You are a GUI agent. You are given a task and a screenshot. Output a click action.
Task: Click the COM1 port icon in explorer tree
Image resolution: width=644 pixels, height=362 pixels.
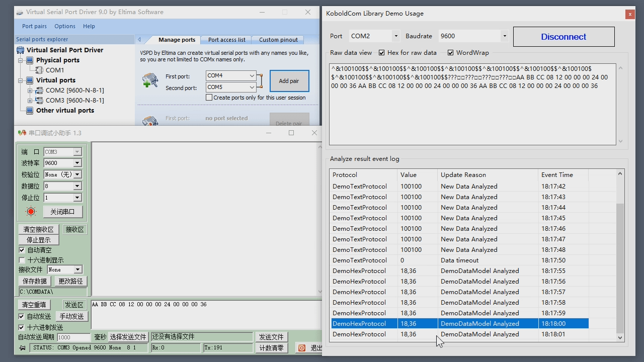coord(40,70)
